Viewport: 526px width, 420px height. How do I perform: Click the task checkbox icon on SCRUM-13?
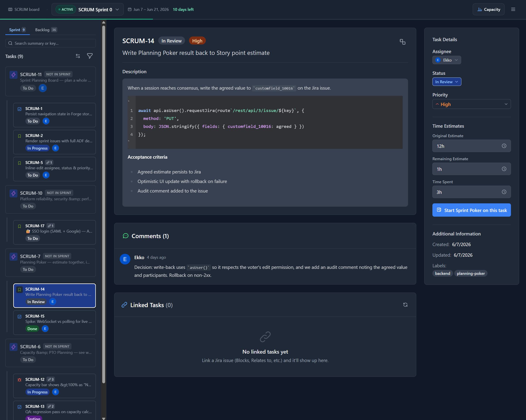[19, 407]
